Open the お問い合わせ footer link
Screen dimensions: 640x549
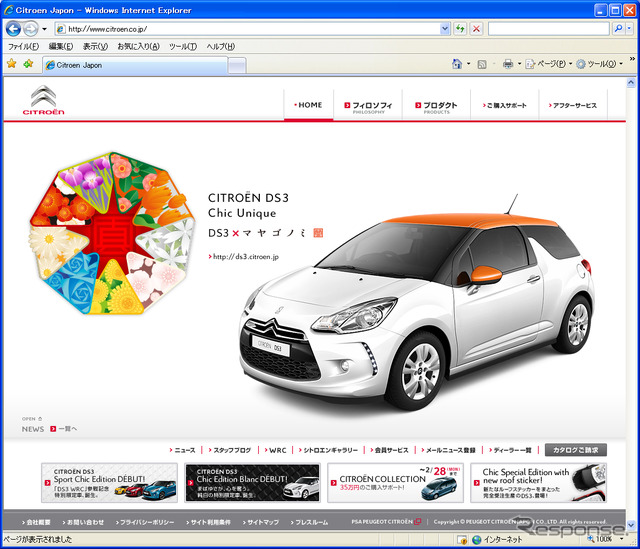coord(83,522)
